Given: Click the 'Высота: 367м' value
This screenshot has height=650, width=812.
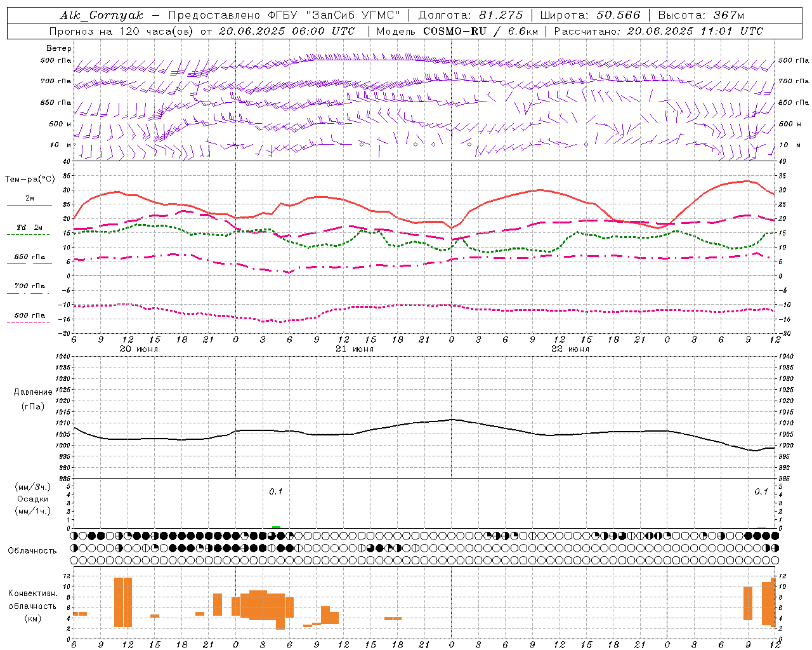Looking at the screenshot, I should [x=701, y=15].
